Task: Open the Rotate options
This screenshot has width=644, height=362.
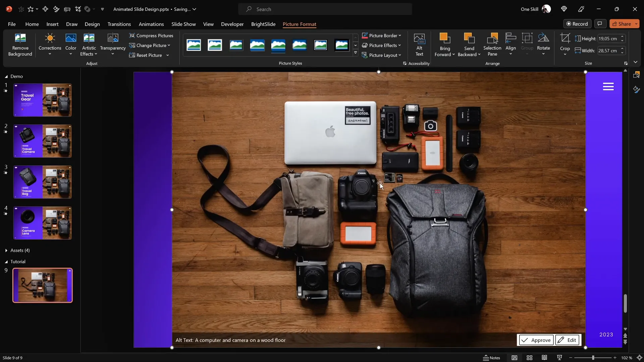Action: click(543, 45)
